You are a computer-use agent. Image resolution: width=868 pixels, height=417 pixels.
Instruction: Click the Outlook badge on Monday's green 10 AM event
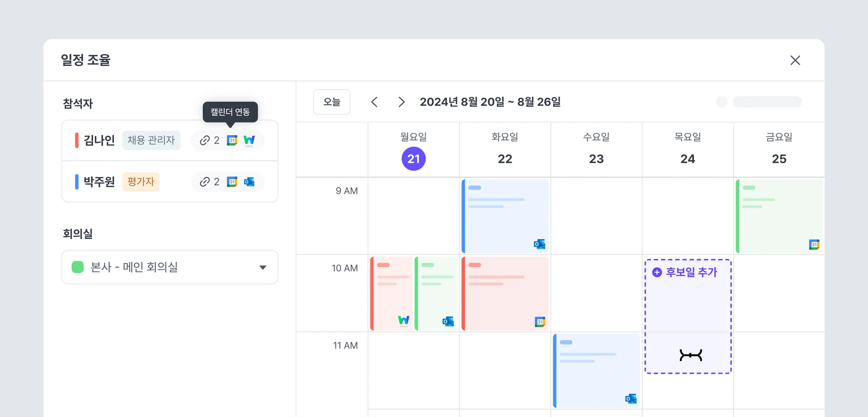448,321
